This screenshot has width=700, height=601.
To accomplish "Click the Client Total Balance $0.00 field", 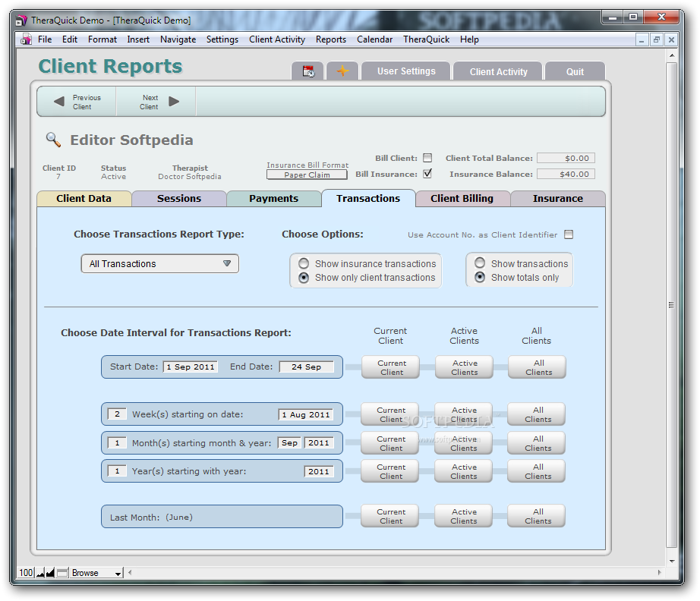I will (566, 158).
